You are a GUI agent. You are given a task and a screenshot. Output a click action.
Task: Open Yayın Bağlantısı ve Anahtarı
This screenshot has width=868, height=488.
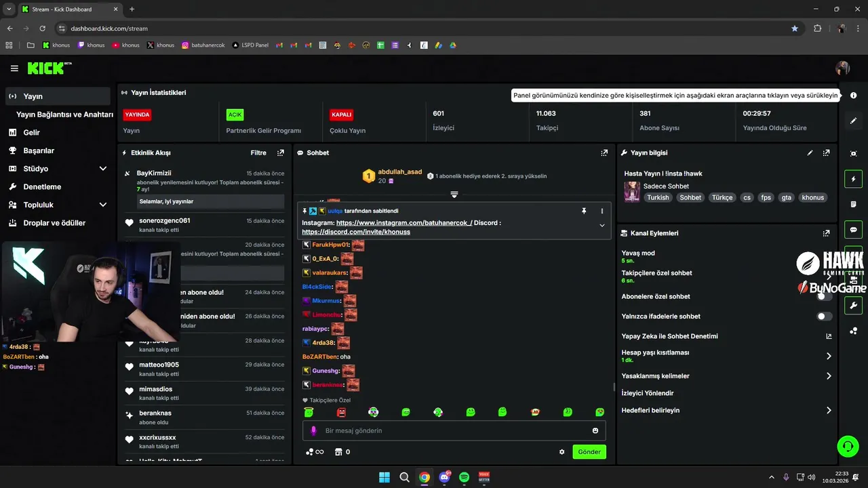(64, 115)
